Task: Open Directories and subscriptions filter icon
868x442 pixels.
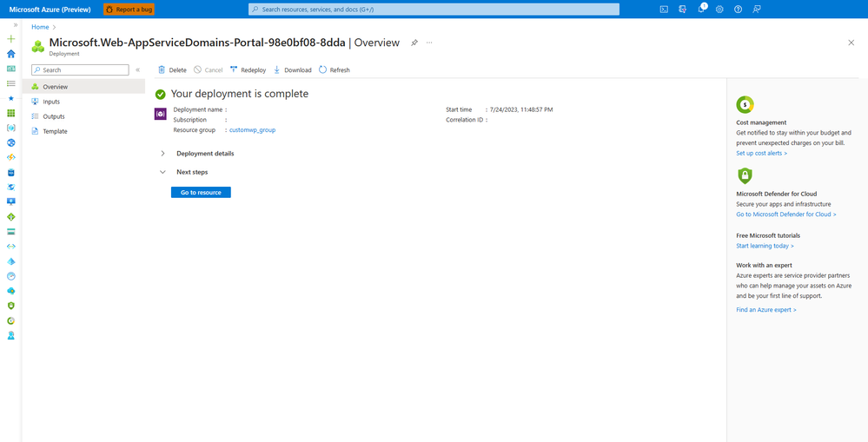Action: point(683,10)
